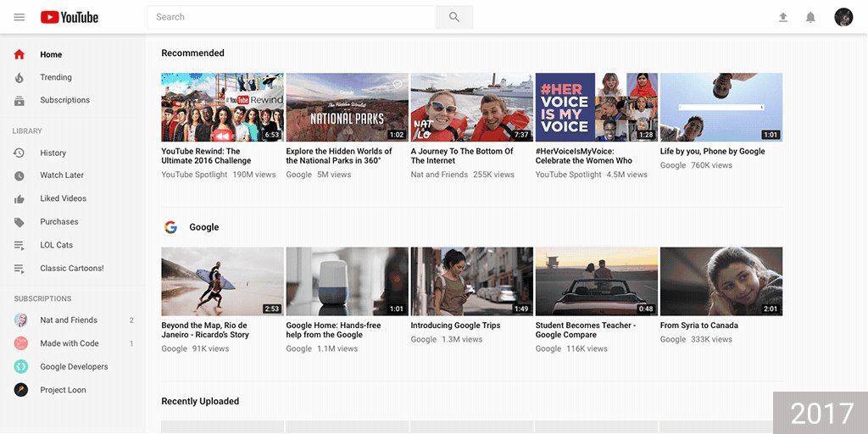Click the LOL Cats playlist icon
Screen dimensions: 868x434
[19, 245]
